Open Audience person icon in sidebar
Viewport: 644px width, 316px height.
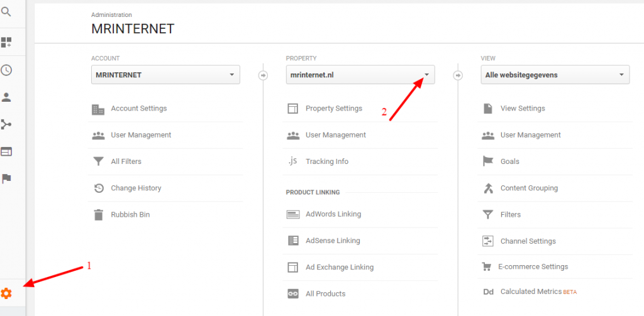coord(6,97)
